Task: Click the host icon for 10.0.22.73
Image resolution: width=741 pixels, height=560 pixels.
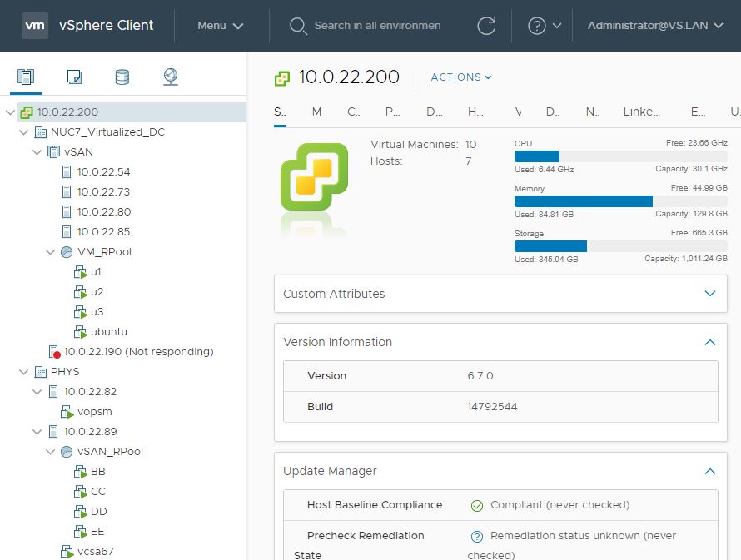Action: click(x=67, y=191)
